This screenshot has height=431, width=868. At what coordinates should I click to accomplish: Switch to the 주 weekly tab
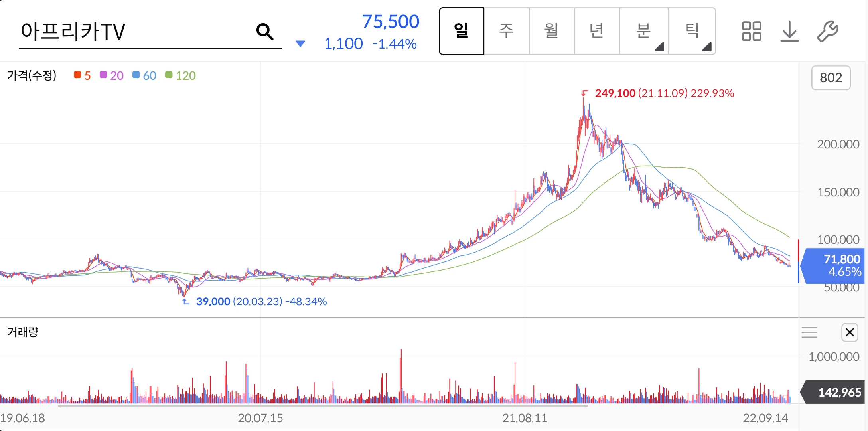coord(506,31)
